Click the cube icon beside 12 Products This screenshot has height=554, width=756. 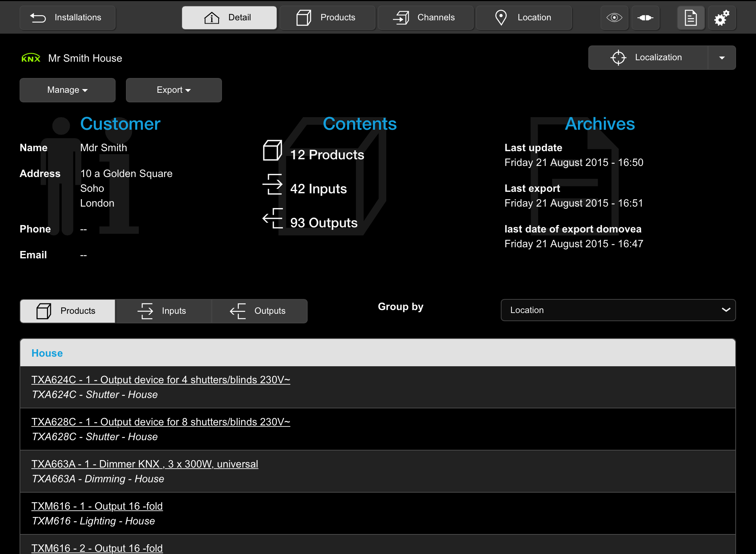273,150
